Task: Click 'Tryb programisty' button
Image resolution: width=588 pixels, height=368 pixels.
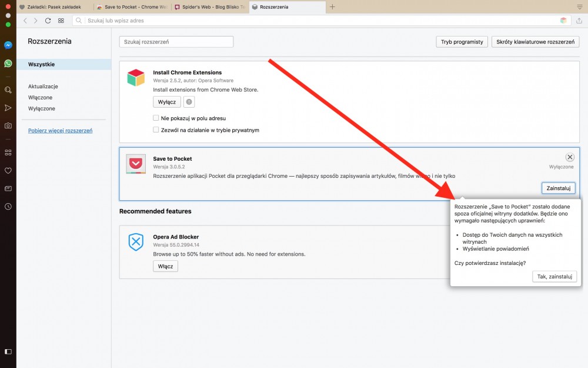Action: (x=462, y=42)
